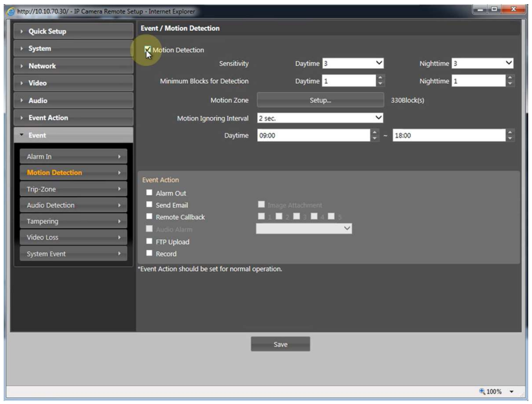Open the Video Loss submenu item
Viewport: 532px width, 404px height.
tap(74, 237)
